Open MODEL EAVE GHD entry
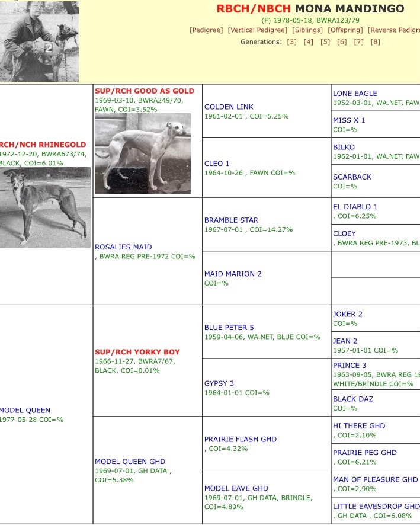This screenshot has width=420, height=525. [x=236, y=488]
